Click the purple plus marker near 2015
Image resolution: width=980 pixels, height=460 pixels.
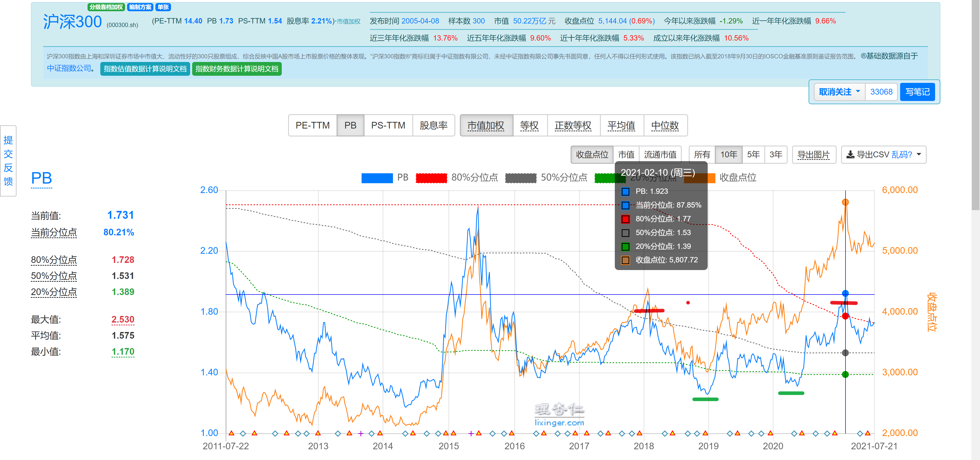pos(471,433)
